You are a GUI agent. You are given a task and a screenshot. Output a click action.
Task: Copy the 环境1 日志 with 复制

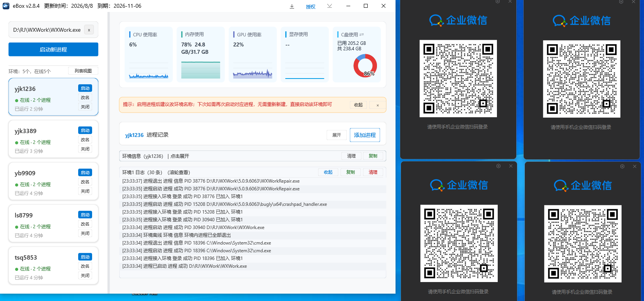click(351, 172)
